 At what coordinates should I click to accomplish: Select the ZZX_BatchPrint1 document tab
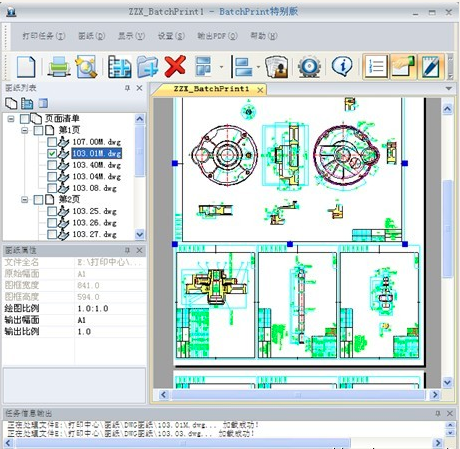[x=211, y=89]
